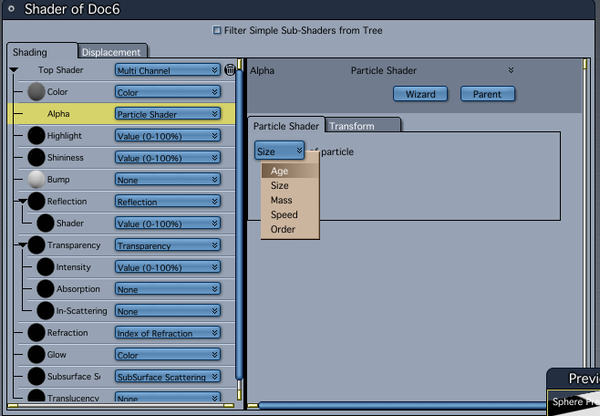Image resolution: width=600 pixels, height=416 pixels.
Task: Open the Alpha Particle Shader dropdown
Action: [x=168, y=114]
